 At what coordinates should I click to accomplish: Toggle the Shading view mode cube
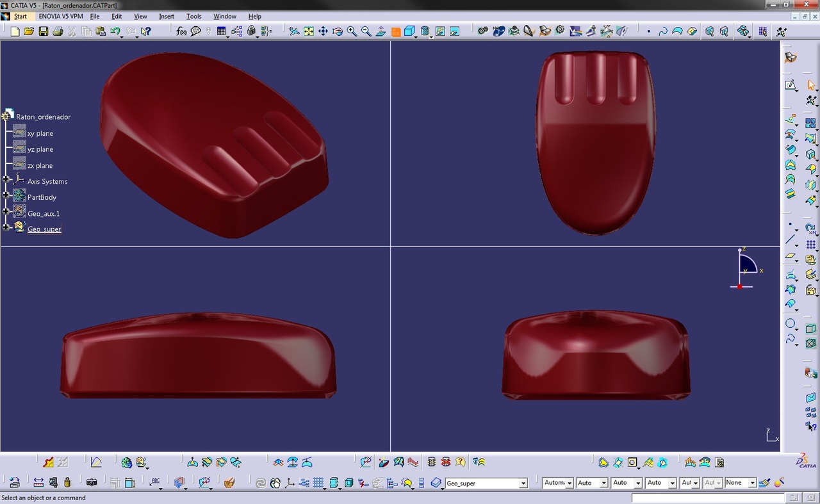(x=409, y=31)
